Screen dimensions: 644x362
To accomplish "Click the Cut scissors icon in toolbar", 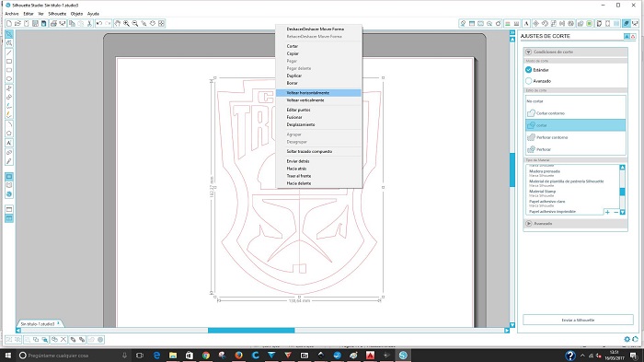I will coord(89,24).
